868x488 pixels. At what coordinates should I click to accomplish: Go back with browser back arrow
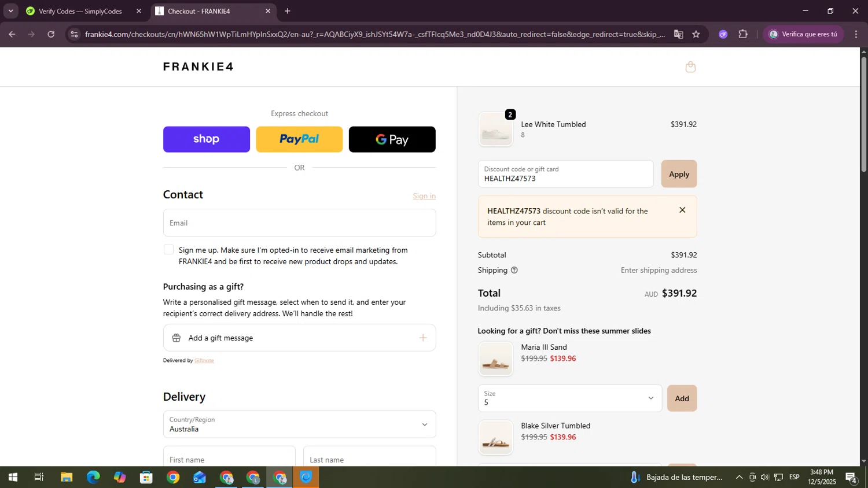click(x=12, y=34)
